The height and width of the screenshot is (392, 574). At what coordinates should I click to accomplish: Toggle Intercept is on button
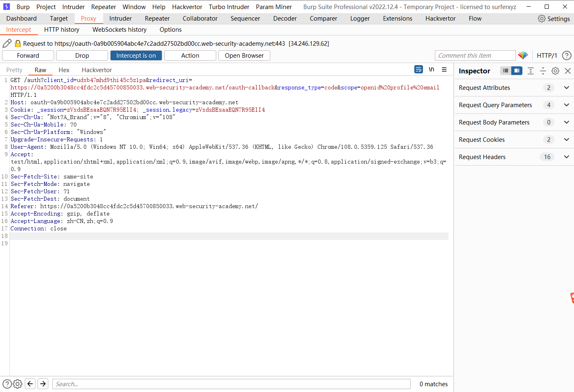[x=136, y=55]
